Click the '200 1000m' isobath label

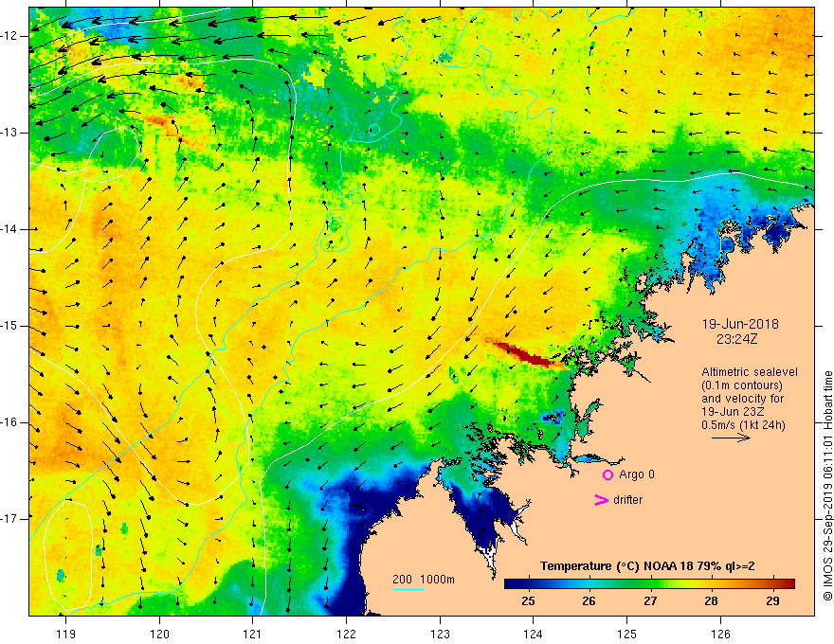click(x=424, y=580)
